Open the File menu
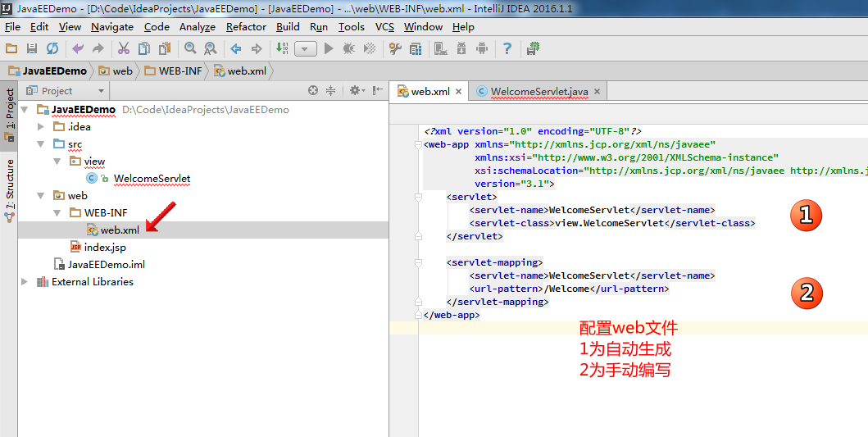The width and height of the screenshot is (868, 437). 12,26
